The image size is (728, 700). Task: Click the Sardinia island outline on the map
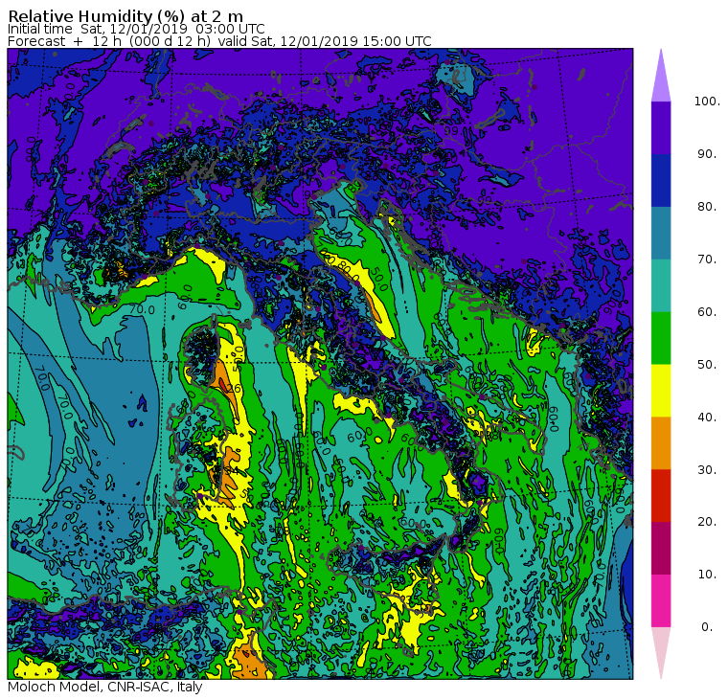[x=197, y=455]
